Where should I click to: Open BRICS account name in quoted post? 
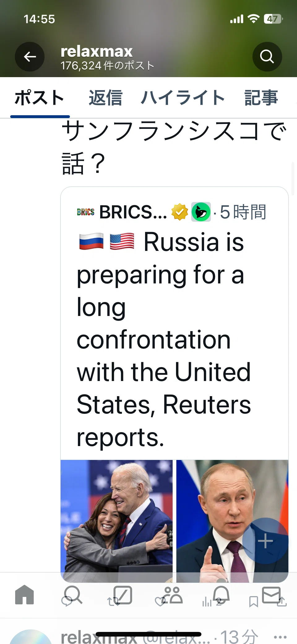[133, 212]
